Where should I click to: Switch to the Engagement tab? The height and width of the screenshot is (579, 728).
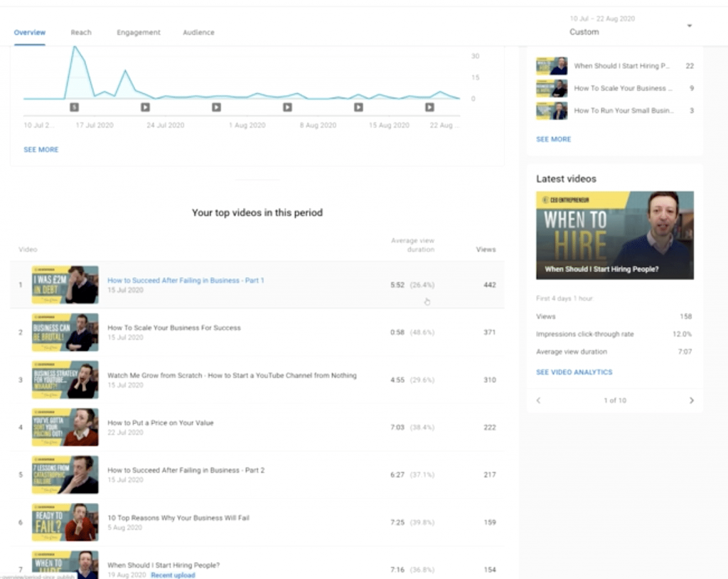coord(139,33)
